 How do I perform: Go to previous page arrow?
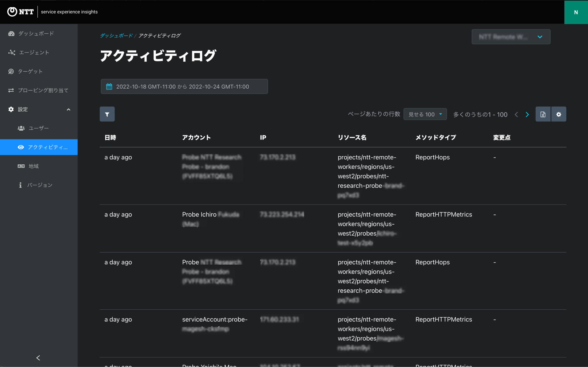(x=516, y=114)
